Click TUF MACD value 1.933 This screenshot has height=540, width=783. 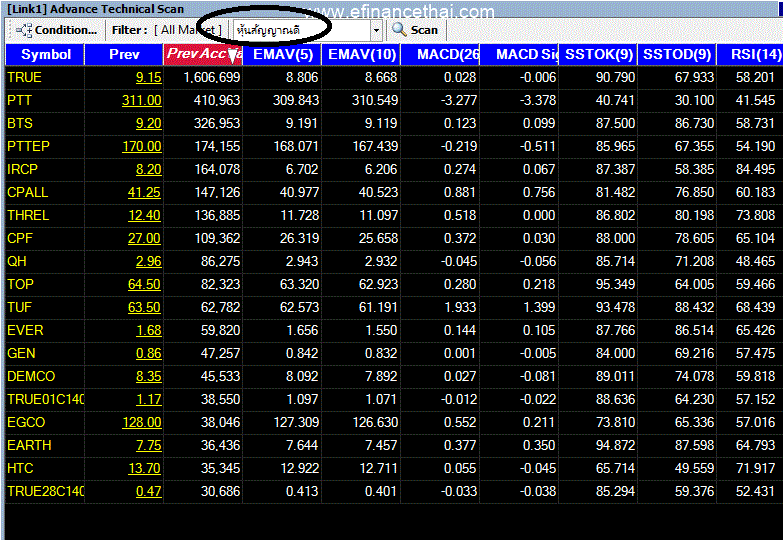click(x=460, y=308)
